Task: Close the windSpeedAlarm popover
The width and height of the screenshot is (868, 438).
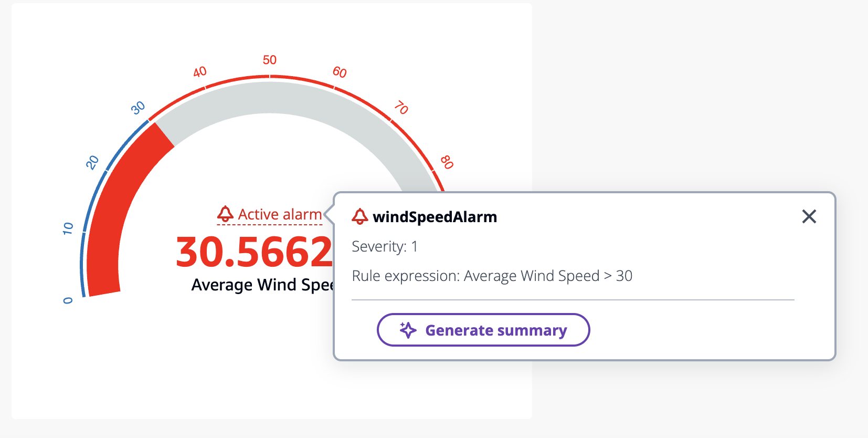Action: [x=809, y=216]
